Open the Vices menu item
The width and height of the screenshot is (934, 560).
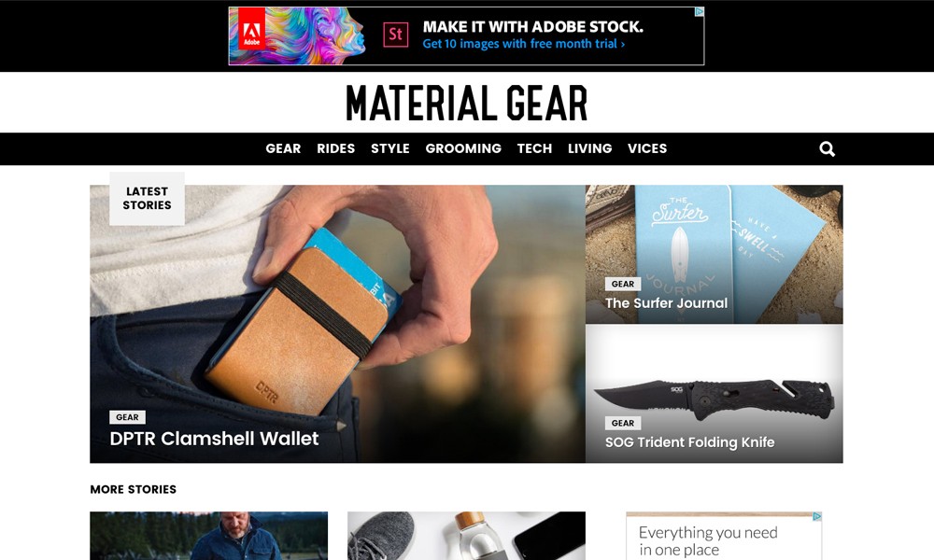click(647, 148)
